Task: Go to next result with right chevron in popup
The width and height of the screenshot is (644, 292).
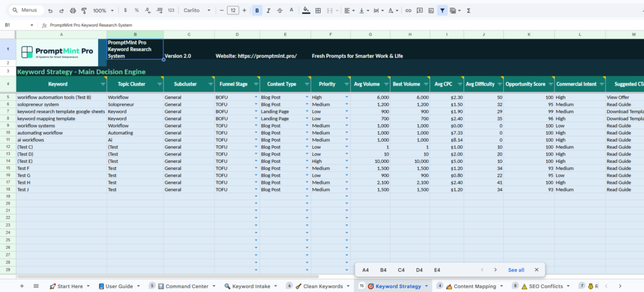Action: tap(496, 270)
